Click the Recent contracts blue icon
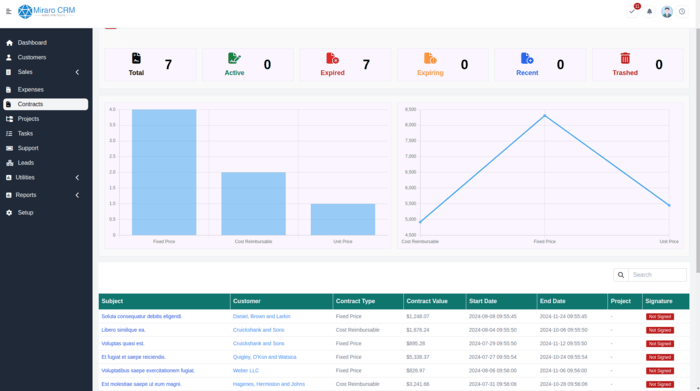The image size is (700, 391). tap(527, 58)
